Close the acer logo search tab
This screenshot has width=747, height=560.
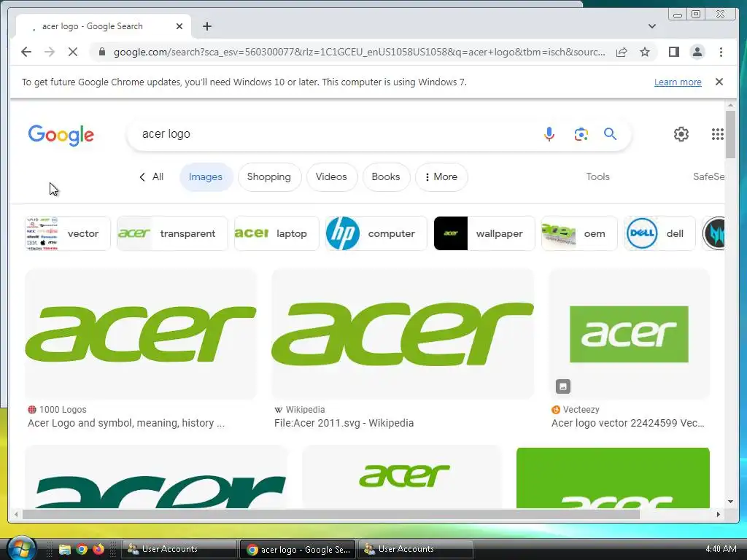[x=179, y=26]
